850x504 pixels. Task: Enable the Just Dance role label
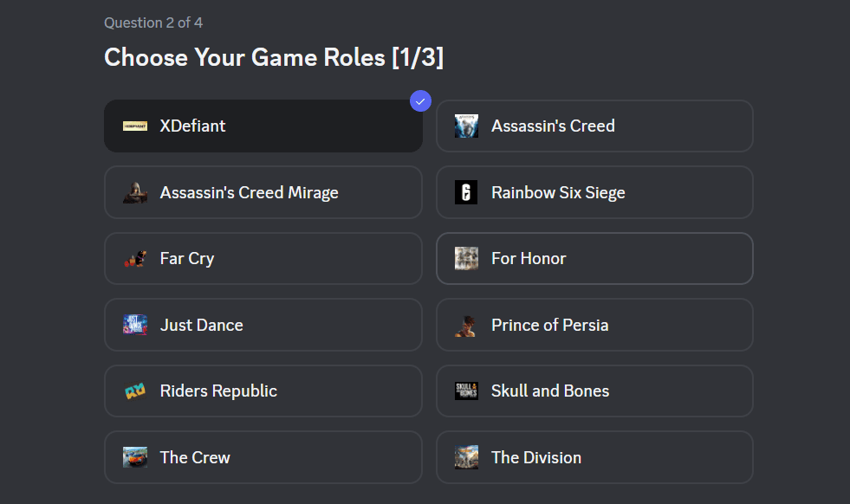(202, 326)
